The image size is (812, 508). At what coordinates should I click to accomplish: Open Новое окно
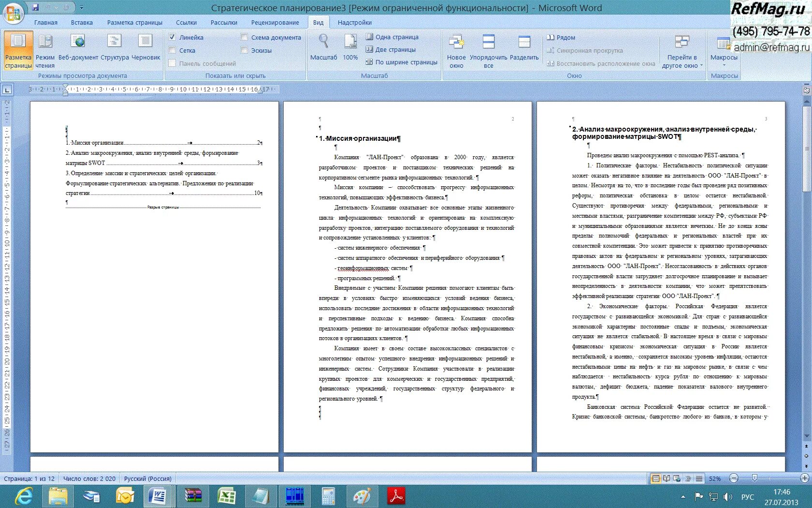point(456,50)
